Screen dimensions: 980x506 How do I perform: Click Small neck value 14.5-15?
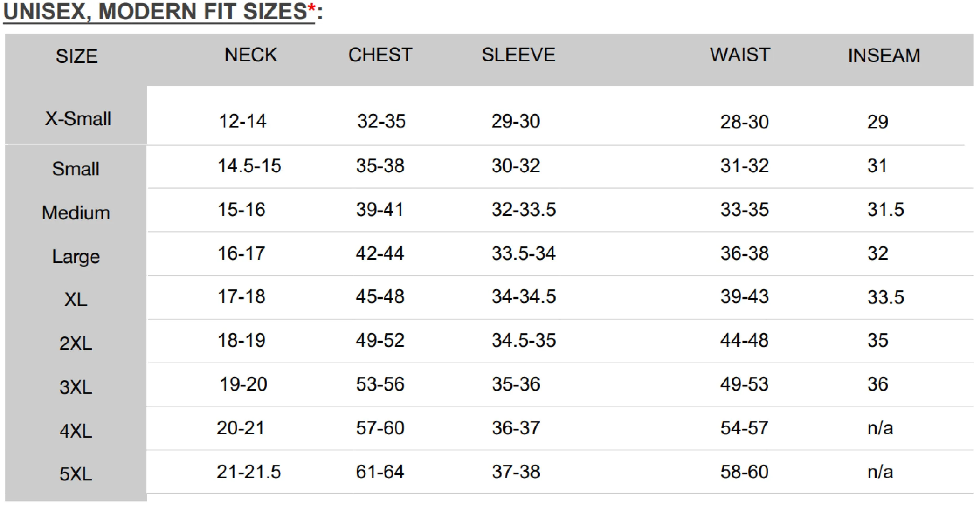(x=249, y=166)
